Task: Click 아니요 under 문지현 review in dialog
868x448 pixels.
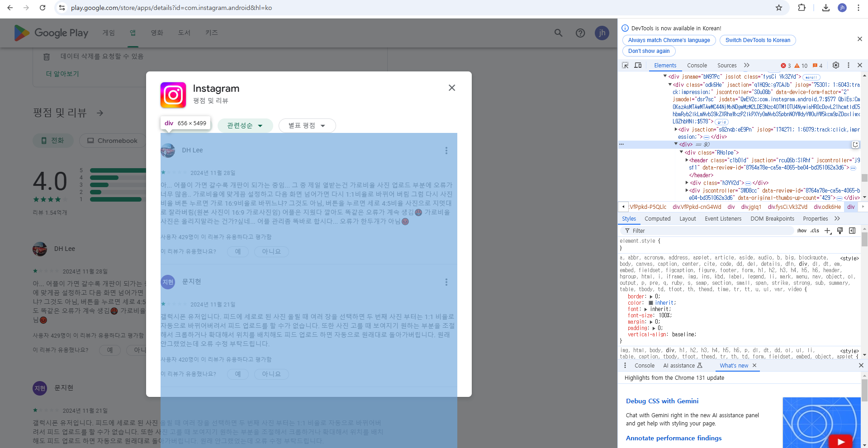Action: click(271, 374)
